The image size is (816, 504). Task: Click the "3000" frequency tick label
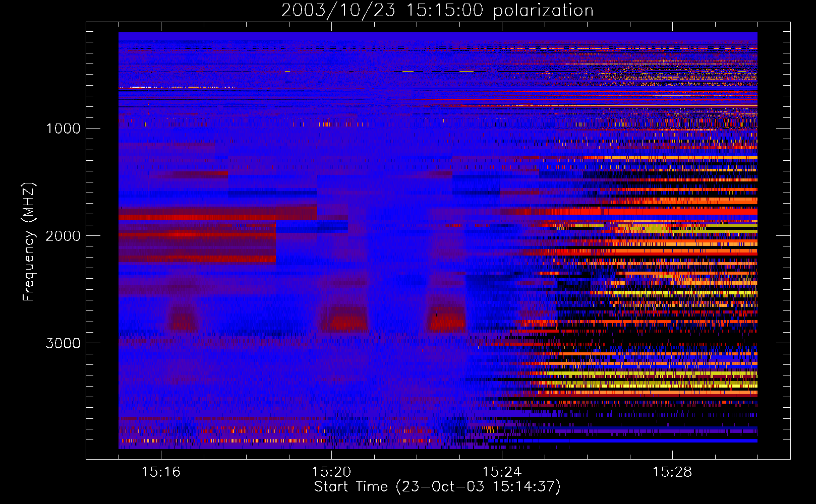pos(63,343)
